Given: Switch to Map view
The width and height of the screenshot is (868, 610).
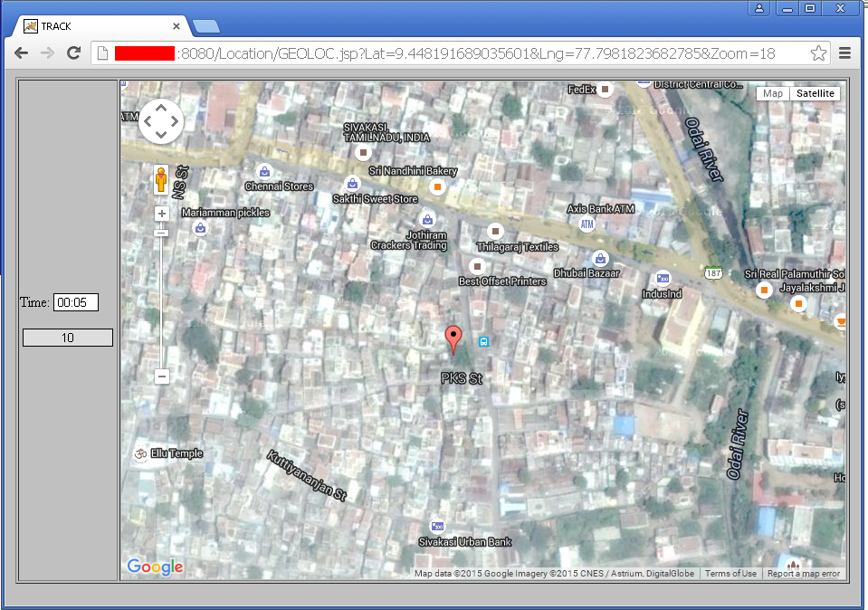Looking at the screenshot, I should (773, 93).
